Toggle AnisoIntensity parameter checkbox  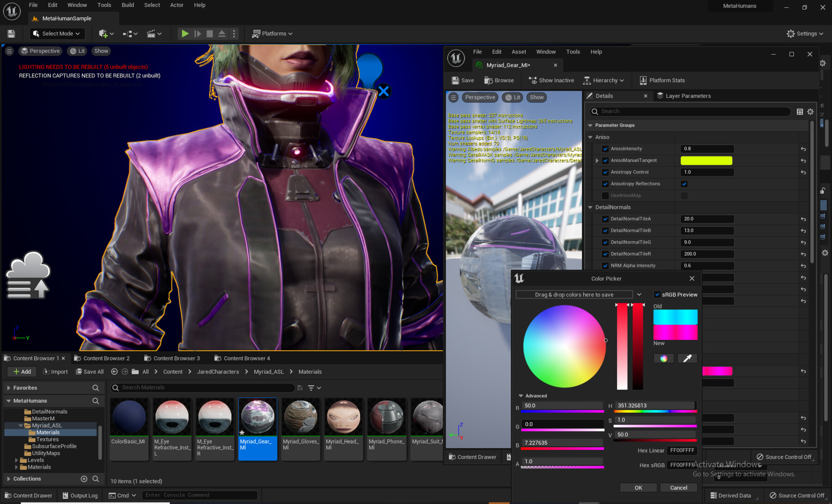coord(605,149)
